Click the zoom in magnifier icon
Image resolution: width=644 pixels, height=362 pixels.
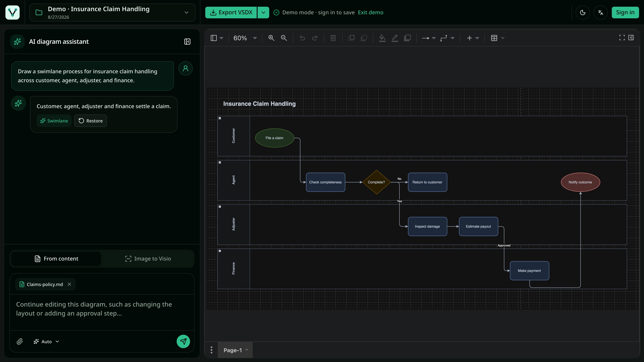271,38
